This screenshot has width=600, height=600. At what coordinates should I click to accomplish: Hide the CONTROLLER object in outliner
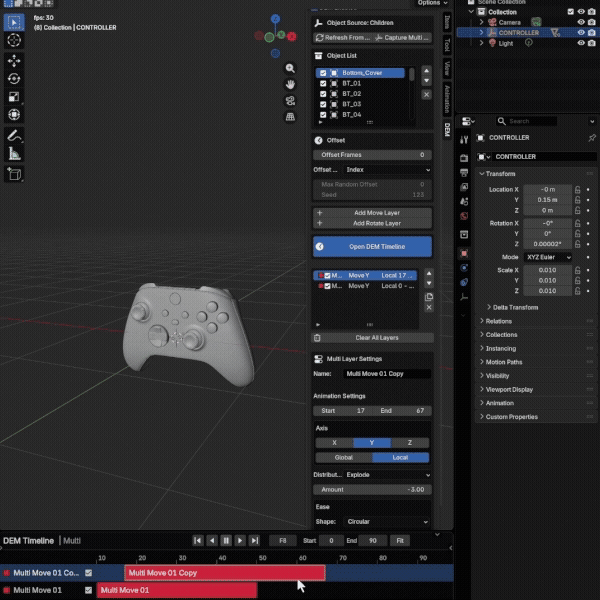pos(580,33)
